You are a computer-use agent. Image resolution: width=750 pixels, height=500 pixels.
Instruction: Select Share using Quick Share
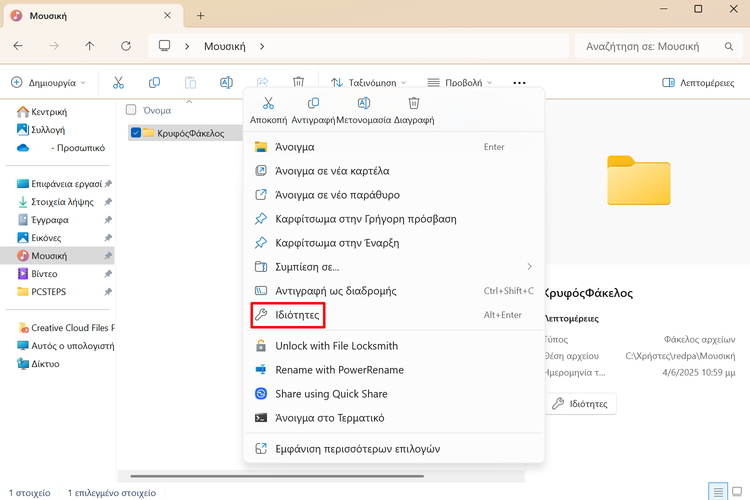pyautogui.click(x=395, y=393)
